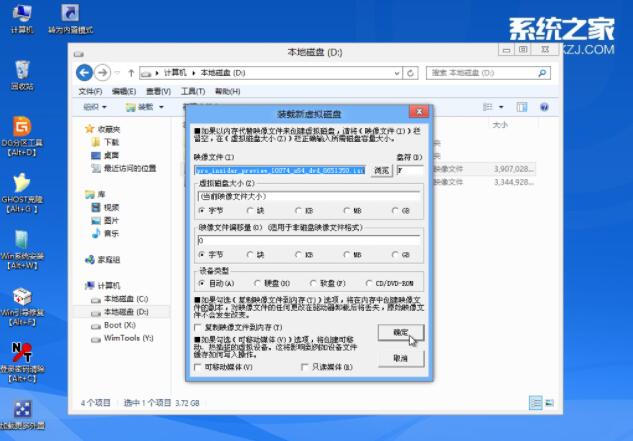
Task: Click the 计算机 desktop icon
Action: [x=21, y=16]
